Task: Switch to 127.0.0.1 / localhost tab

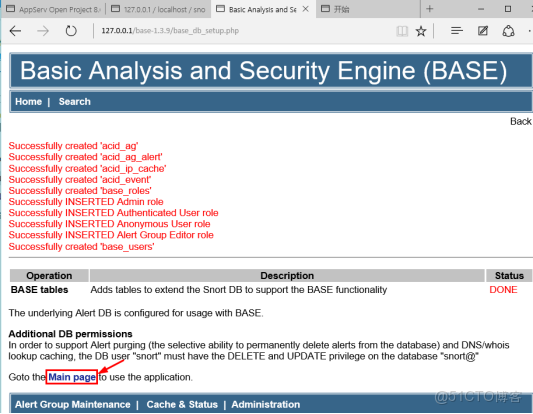Action: tap(158, 9)
